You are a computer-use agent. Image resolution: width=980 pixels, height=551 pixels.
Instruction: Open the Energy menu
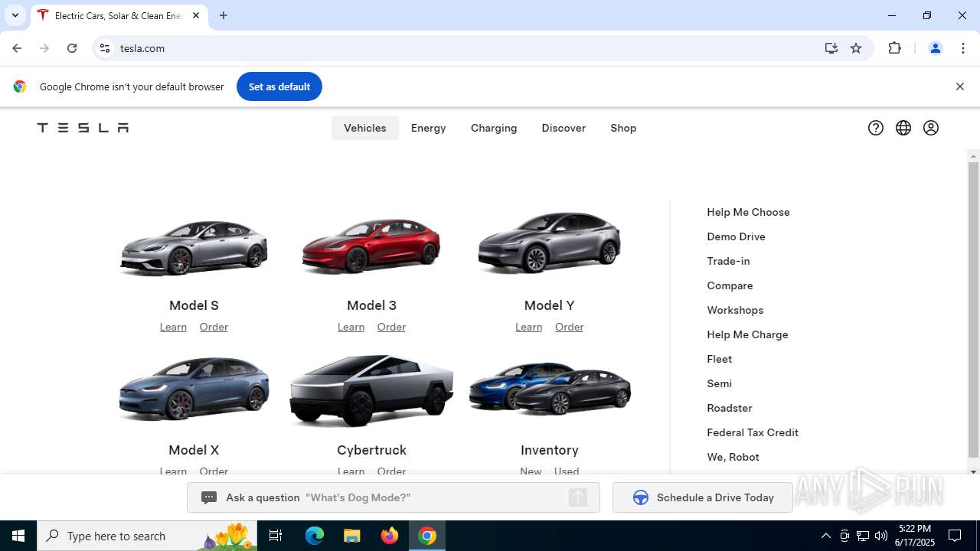click(429, 128)
